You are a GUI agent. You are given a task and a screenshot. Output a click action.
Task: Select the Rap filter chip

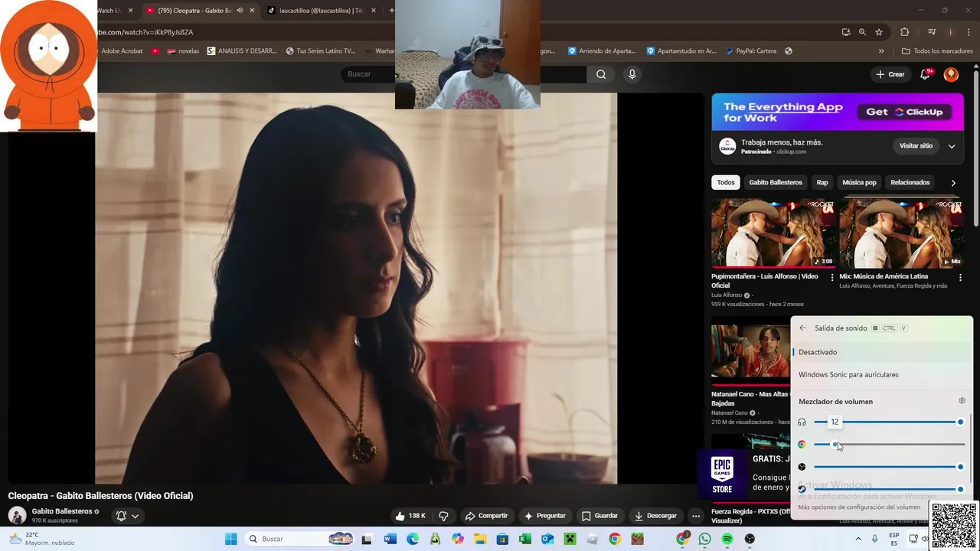pyautogui.click(x=822, y=182)
